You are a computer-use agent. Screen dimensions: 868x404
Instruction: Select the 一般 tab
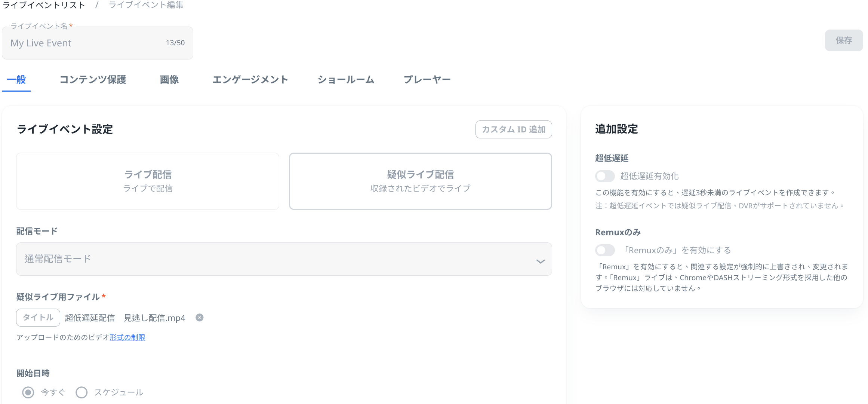[x=16, y=80]
